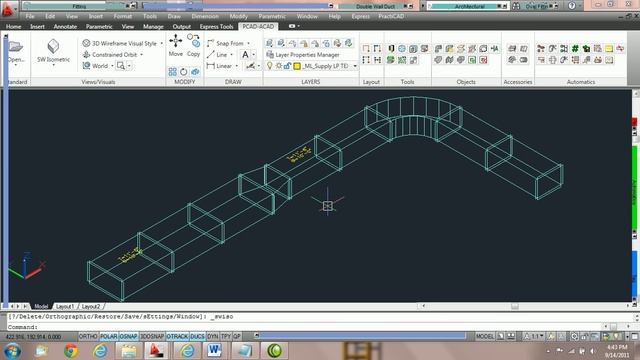Open the _ML_Supply LP TEI layer dropdown

pos(355,66)
